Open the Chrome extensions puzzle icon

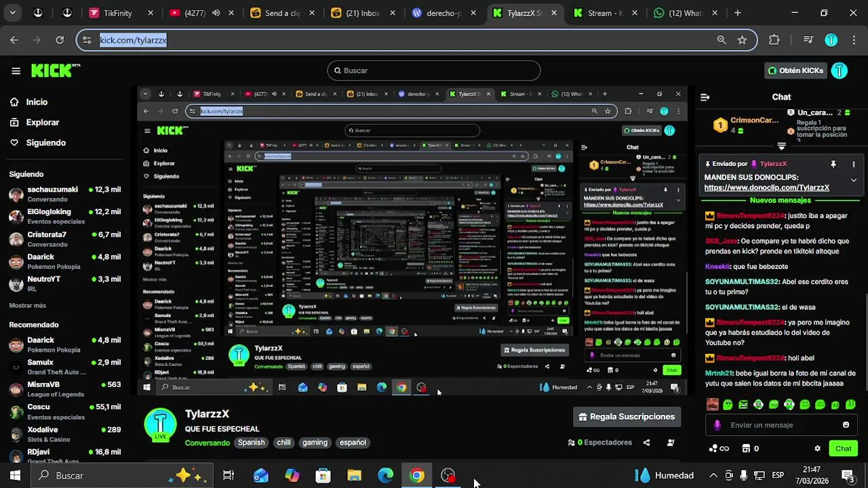point(774,40)
